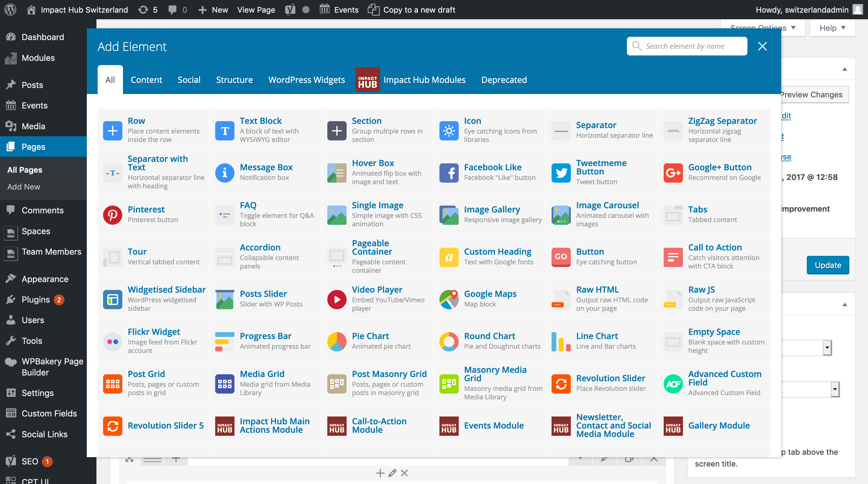The image size is (868, 484).
Task: Select the Tweetmeme Button Twitter icon
Action: click(x=561, y=173)
